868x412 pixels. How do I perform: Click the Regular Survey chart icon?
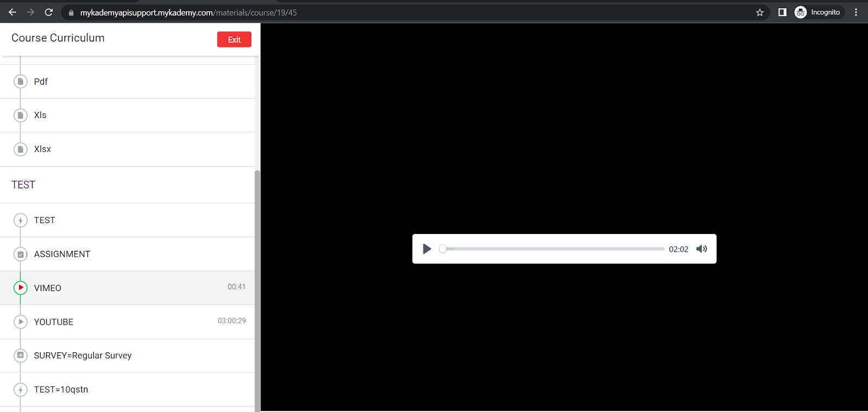21,356
